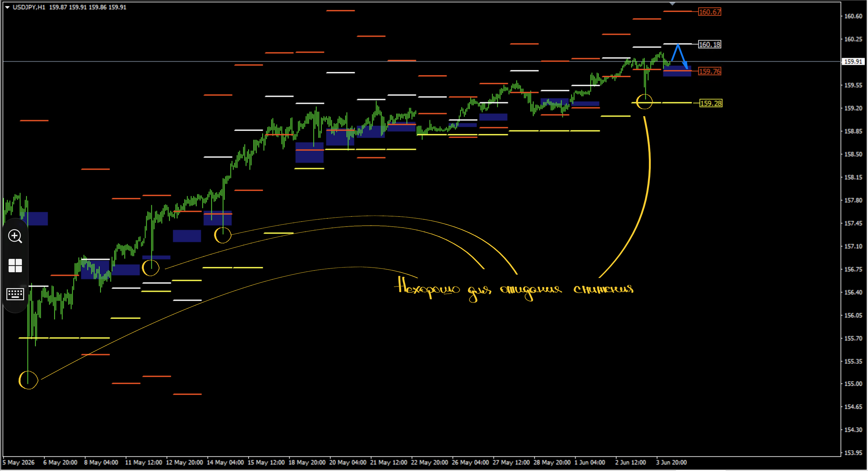
Task: Select the 159.28 yellow price label
Action: tap(711, 103)
